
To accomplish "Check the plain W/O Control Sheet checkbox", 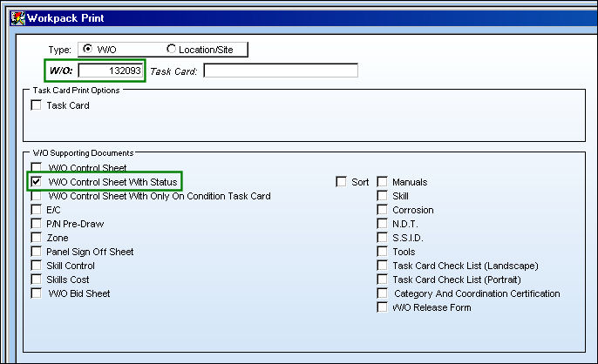I will [36, 166].
